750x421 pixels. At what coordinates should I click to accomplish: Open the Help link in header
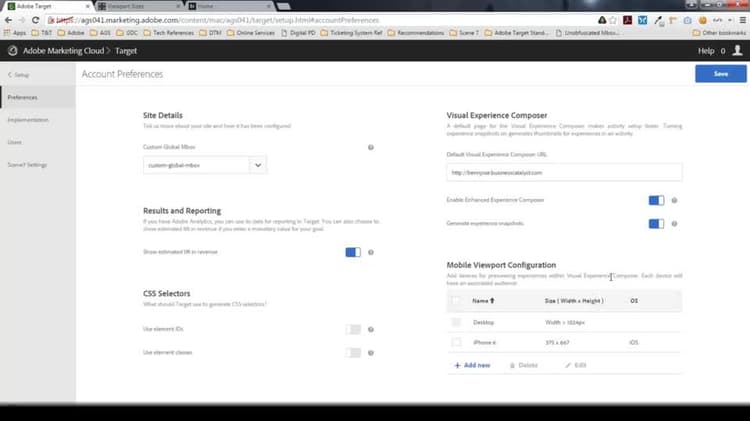coord(706,51)
